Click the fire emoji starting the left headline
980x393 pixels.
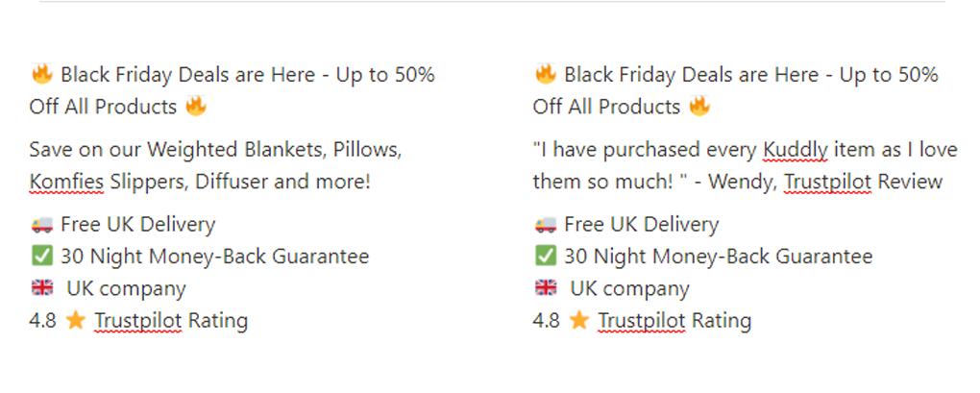pyautogui.click(x=42, y=74)
